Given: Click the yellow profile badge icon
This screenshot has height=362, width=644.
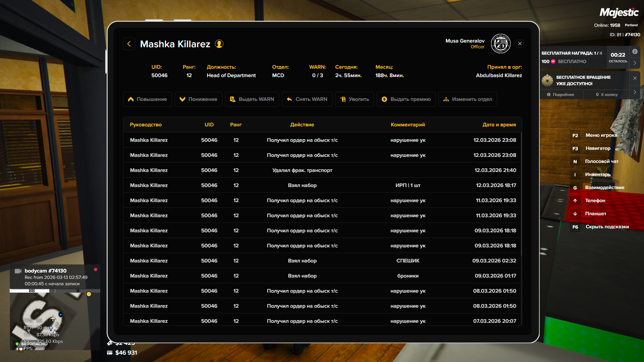Looking at the screenshot, I should pos(219,44).
